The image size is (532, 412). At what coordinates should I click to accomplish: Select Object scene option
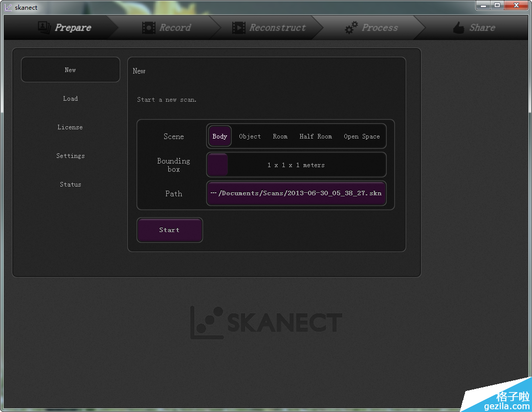[250, 136]
